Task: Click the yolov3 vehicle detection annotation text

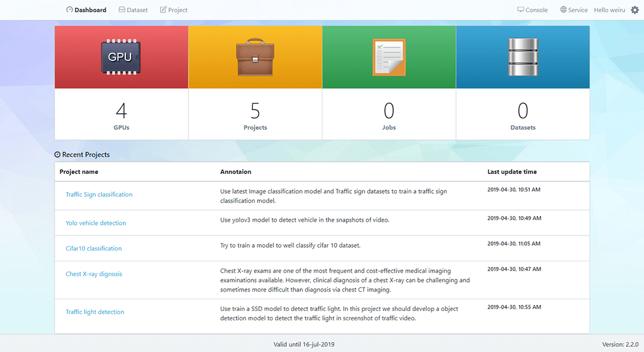Action: 305,220
